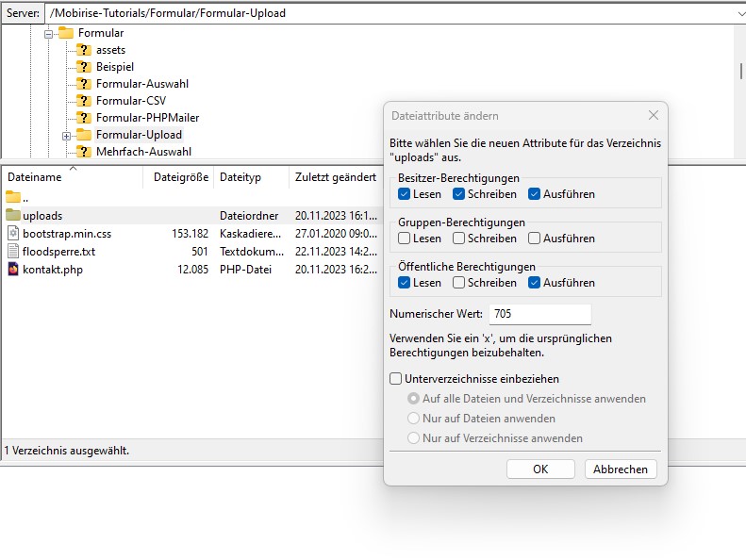Image resolution: width=746 pixels, height=560 pixels.
Task: Select the kontakt.php file name
Action: 53,270
